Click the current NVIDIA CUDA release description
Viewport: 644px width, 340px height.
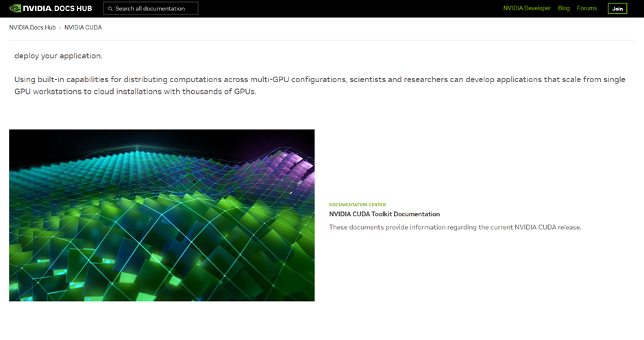(x=455, y=227)
